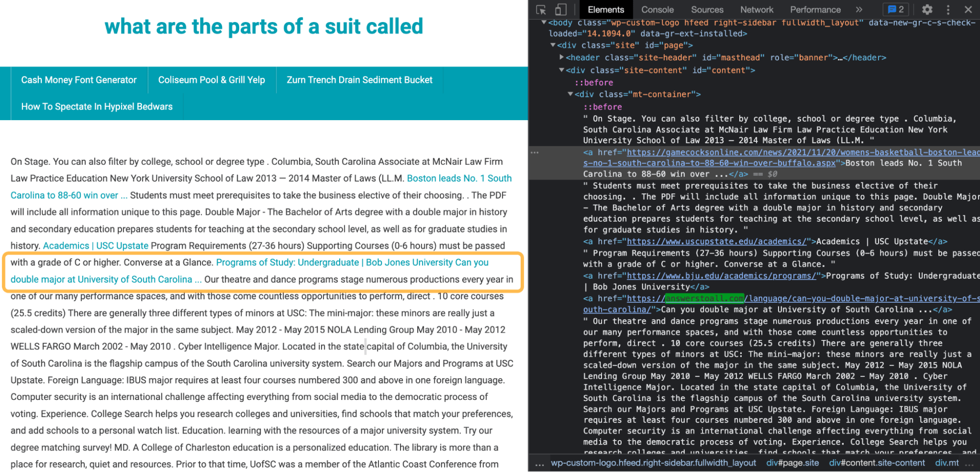Enable inspect element mode
This screenshot has width=980, height=472.
click(x=541, y=9)
